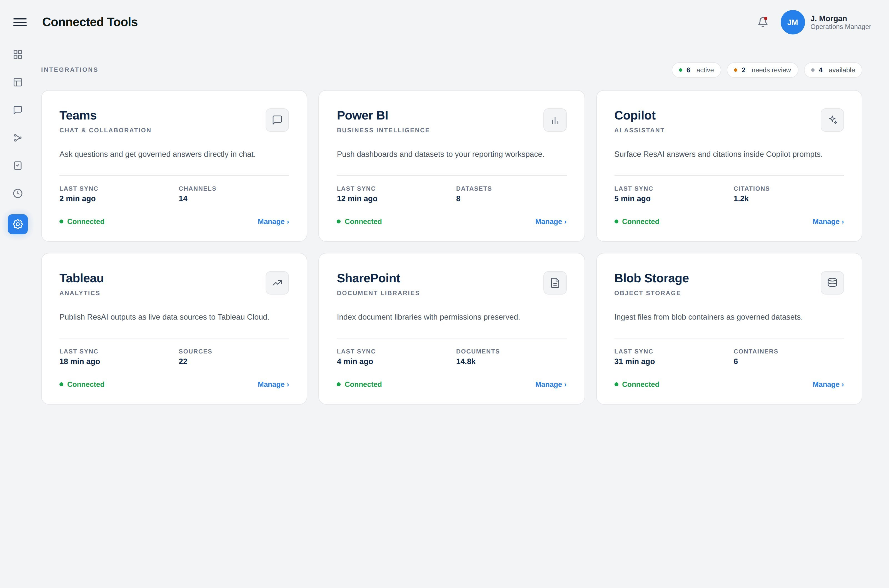Viewport: 889px width, 588px height.
Task: Click the Teams card title
Action: [78, 116]
